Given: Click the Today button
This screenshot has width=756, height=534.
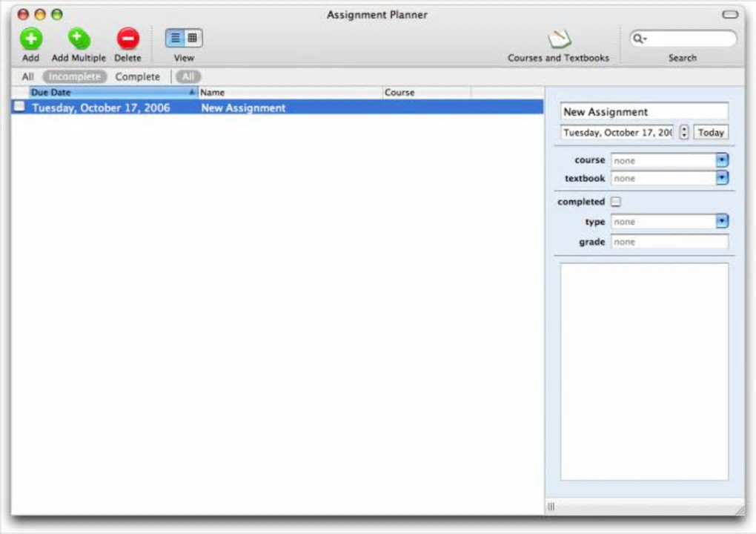Looking at the screenshot, I should click(x=712, y=132).
